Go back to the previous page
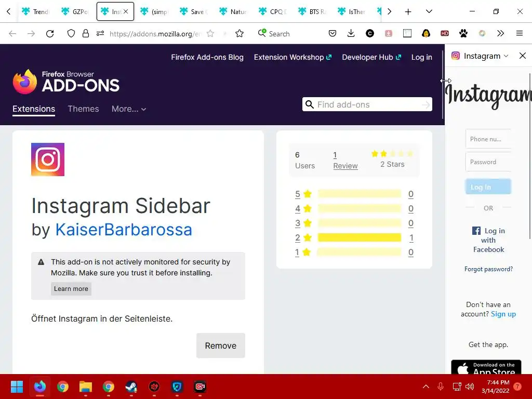Viewport: 532px width, 399px height. coord(12,34)
